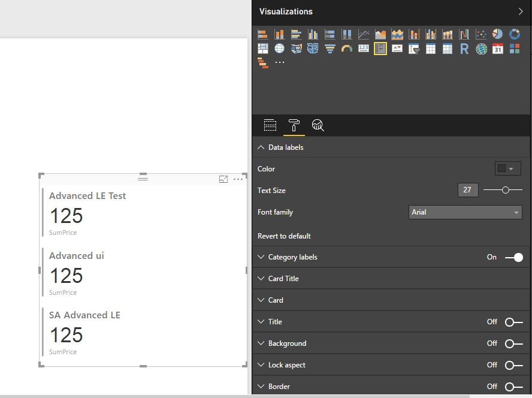Select the stacked bar chart visual
Viewport: 532px width, 398px height.
262,34
